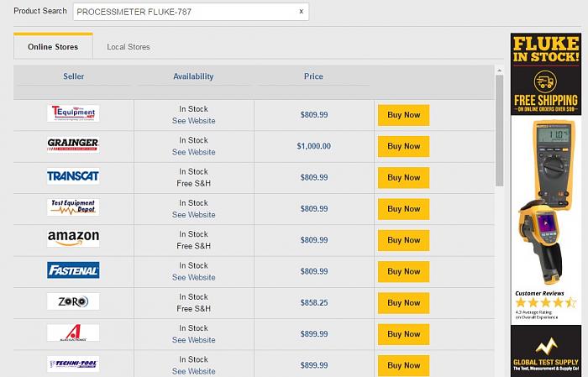Buy Now from Test Equipment Depot

pyautogui.click(x=403, y=209)
